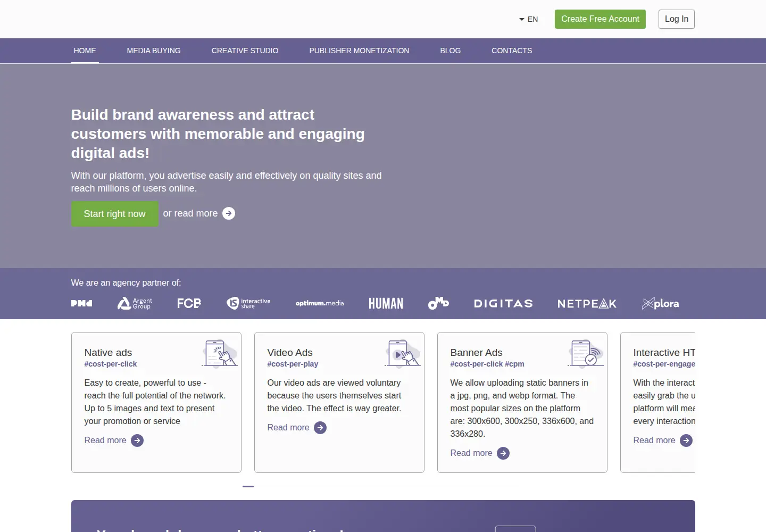Click the Xplora partner logo

click(x=660, y=303)
